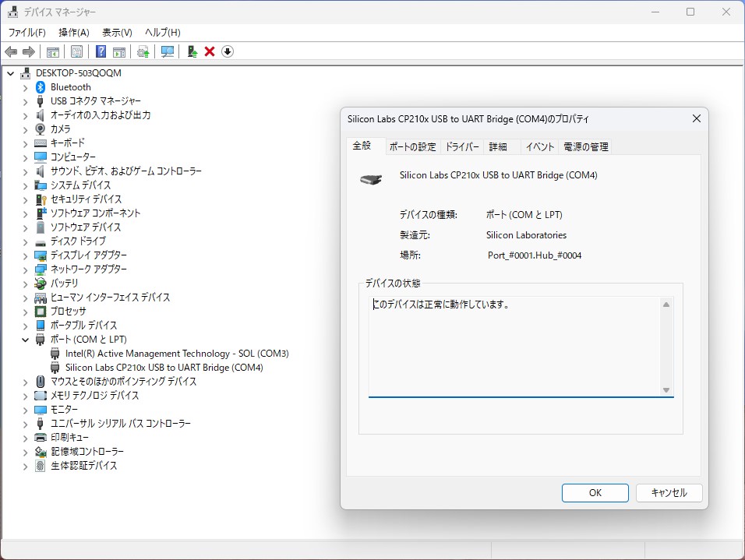745x560 pixels.
Task: Click the Update driver toolbar icon
Action: (143, 51)
